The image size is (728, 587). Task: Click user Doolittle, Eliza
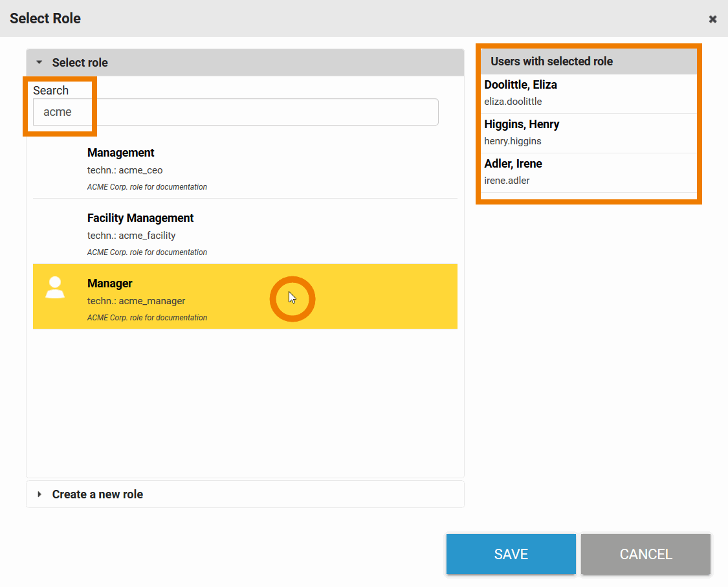[x=520, y=85]
